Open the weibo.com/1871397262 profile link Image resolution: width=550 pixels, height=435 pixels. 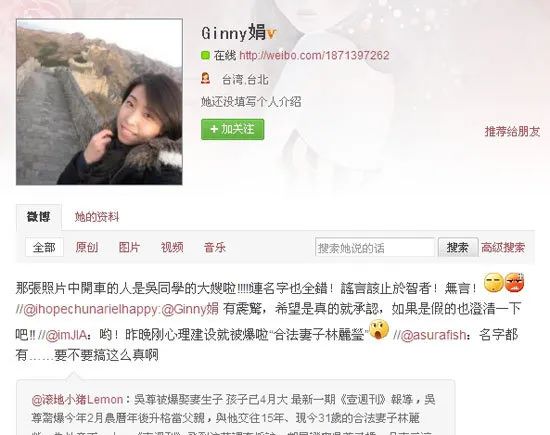click(314, 55)
